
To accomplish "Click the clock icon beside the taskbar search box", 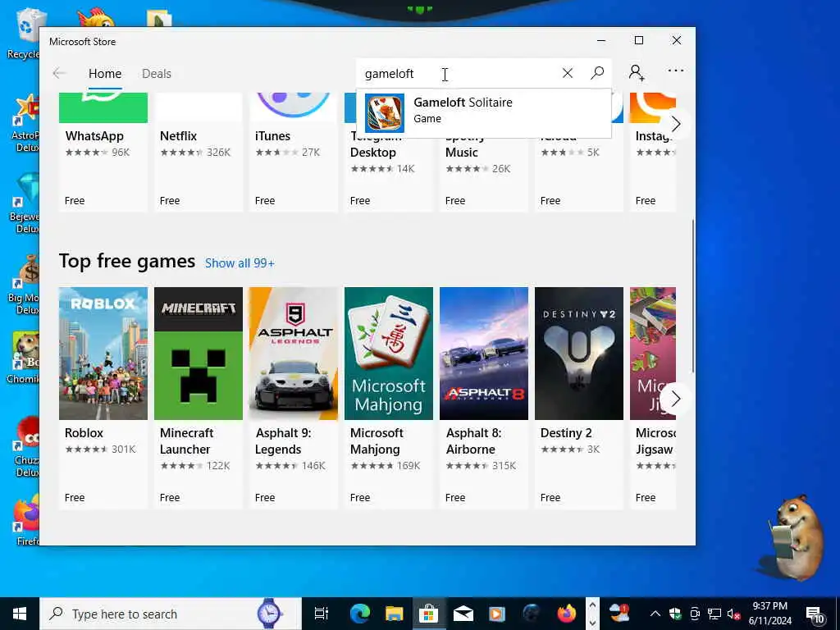I will 270,614.
